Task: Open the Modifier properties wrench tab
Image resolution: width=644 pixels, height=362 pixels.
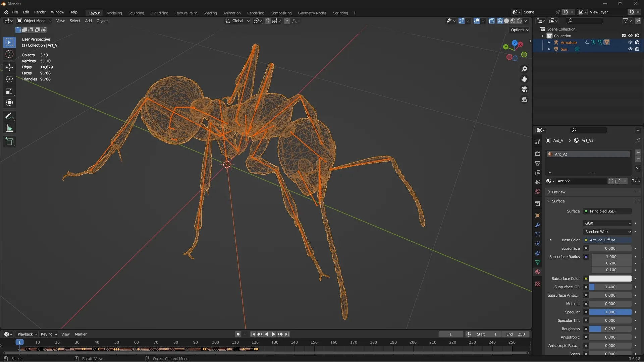Action: click(538, 225)
